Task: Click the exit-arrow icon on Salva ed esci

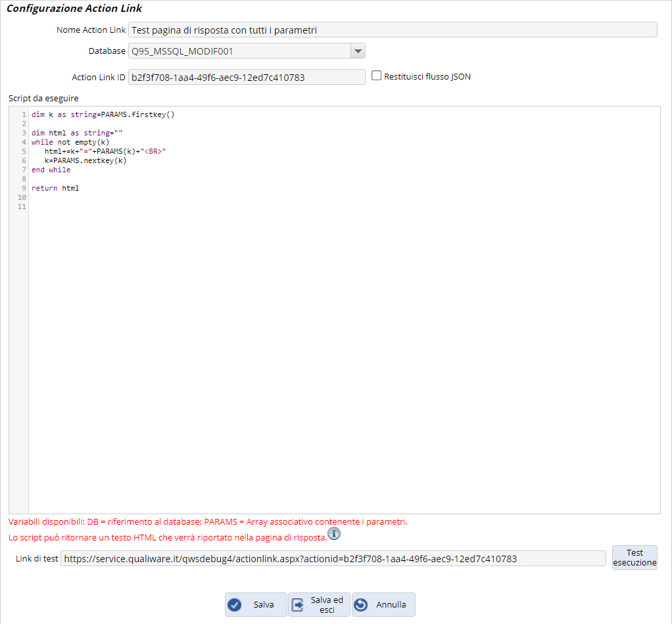Action: (x=298, y=604)
